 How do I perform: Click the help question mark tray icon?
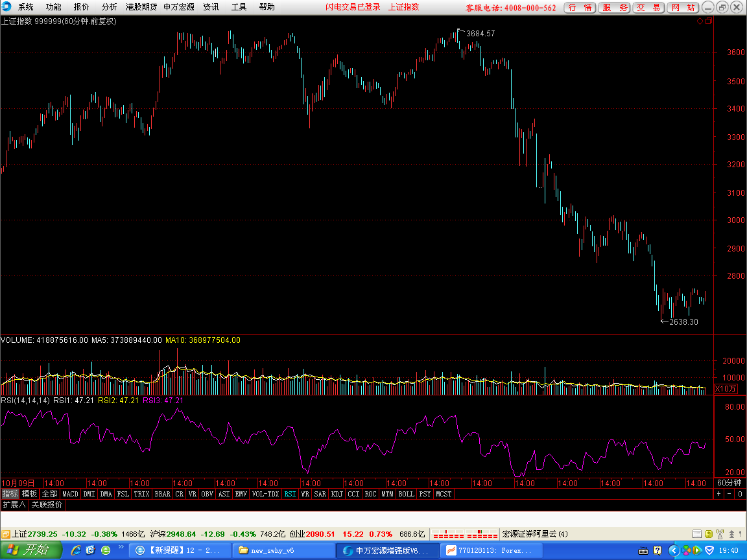click(x=658, y=551)
